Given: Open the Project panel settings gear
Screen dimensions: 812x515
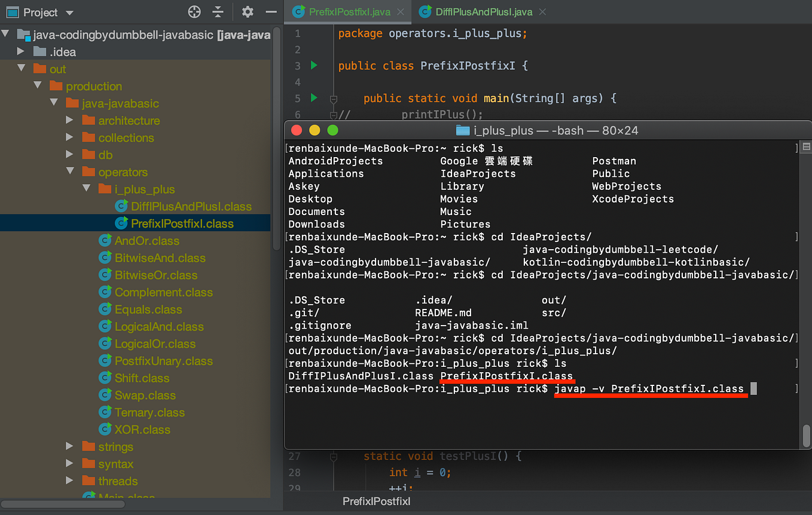Looking at the screenshot, I should tap(248, 11).
